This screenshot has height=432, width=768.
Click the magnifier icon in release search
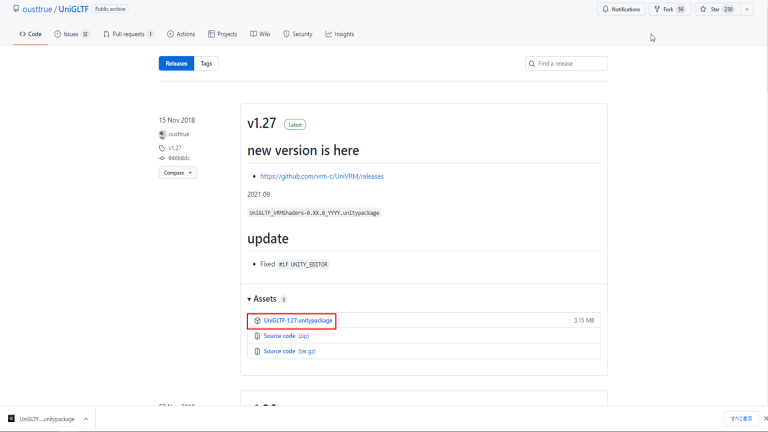click(533, 64)
